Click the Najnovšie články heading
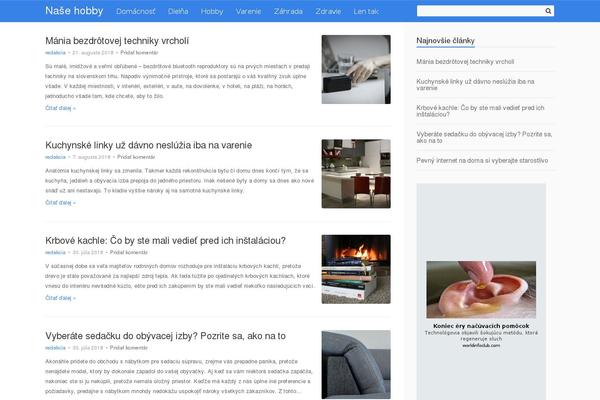The image size is (600, 400). pos(445,41)
